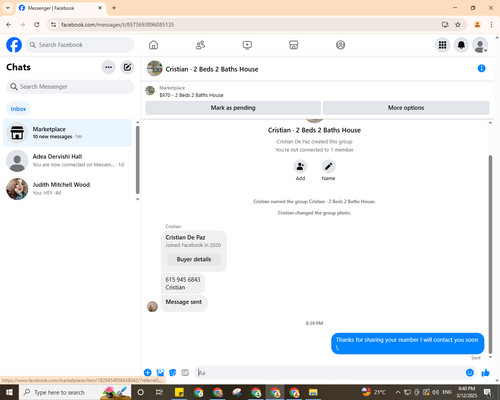Send a thumbs-up like
The image size is (500, 400).
[485, 373]
